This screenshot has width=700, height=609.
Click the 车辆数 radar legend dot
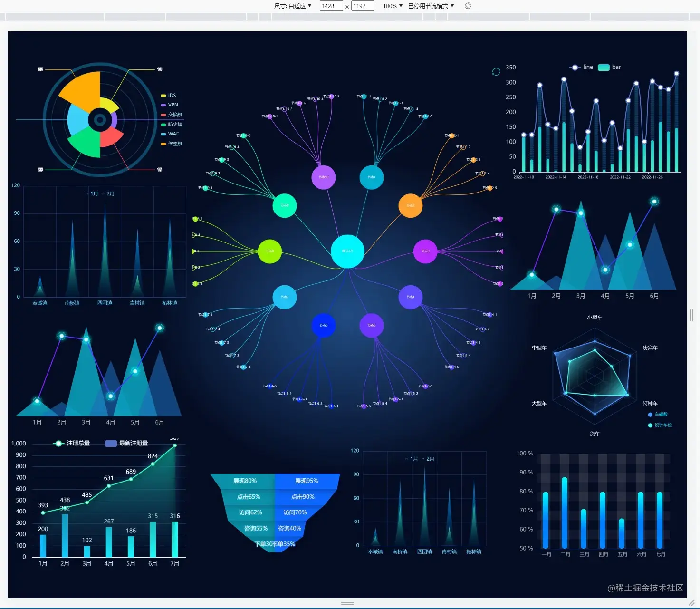tap(650, 415)
